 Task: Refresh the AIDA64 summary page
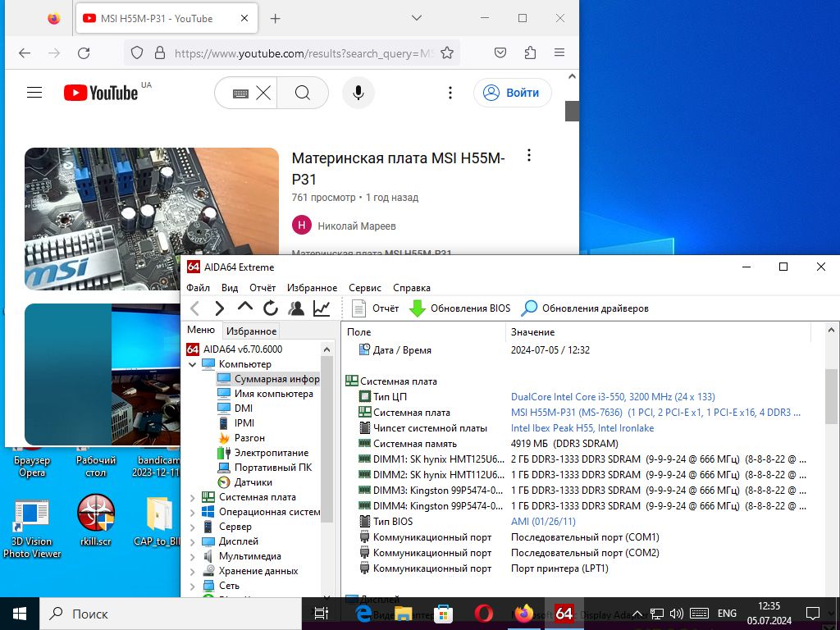click(x=271, y=308)
